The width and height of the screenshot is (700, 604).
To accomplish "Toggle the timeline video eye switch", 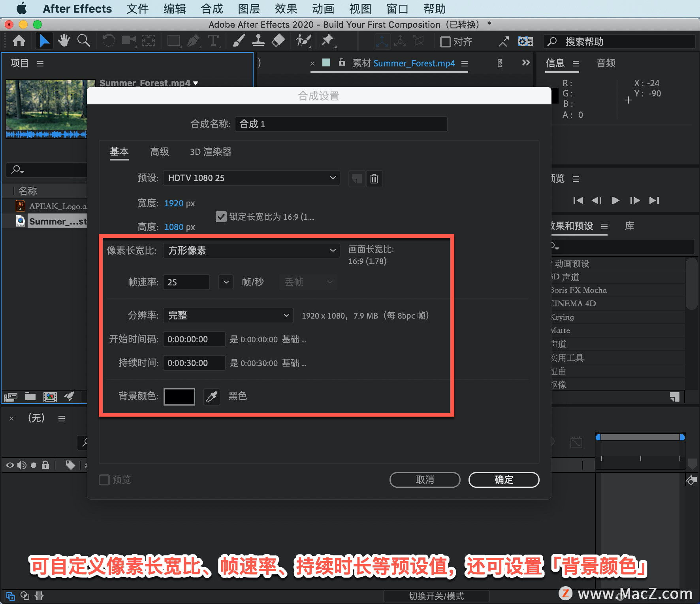I will tap(10, 465).
